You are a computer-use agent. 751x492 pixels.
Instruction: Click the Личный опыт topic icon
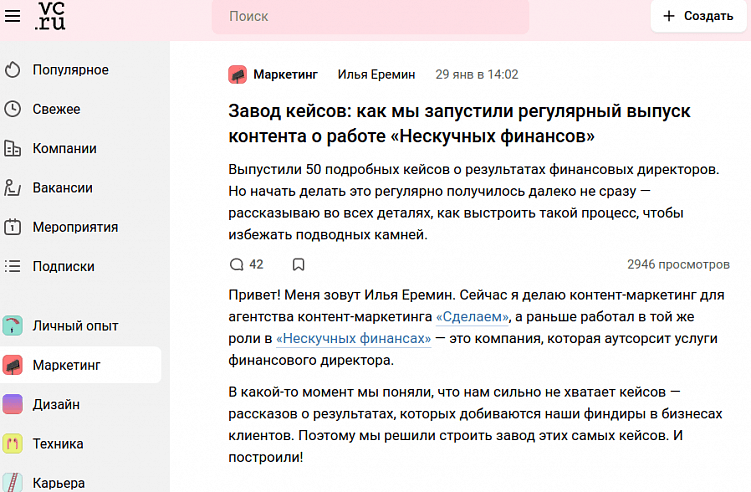[x=12, y=326]
